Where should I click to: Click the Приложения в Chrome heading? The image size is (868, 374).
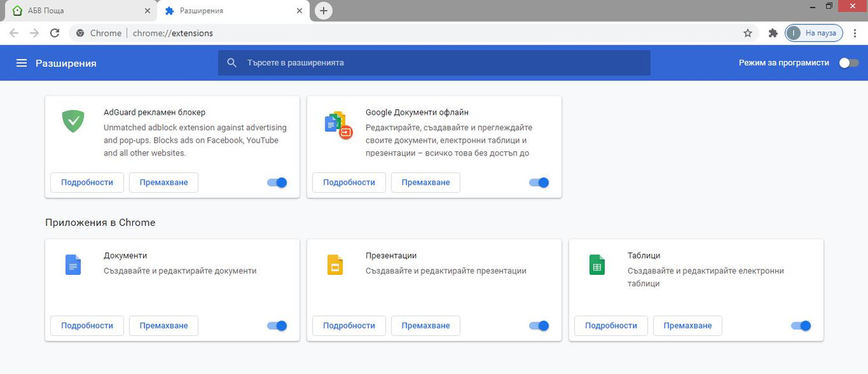click(100, 223)
